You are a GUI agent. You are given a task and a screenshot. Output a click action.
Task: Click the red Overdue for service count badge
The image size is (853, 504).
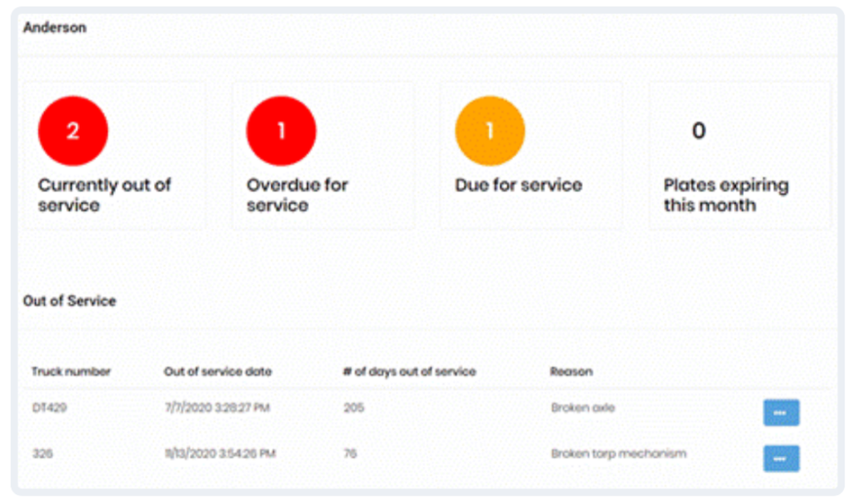(281, 132)
